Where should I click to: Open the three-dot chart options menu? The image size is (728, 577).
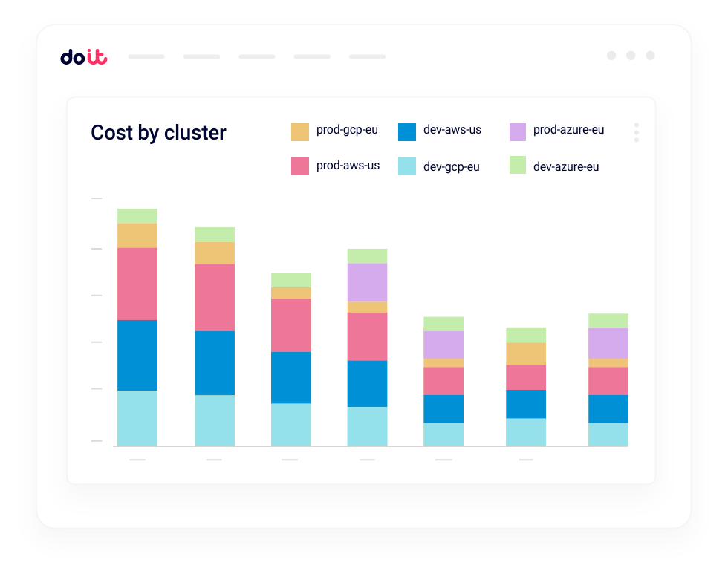point(636,132)
